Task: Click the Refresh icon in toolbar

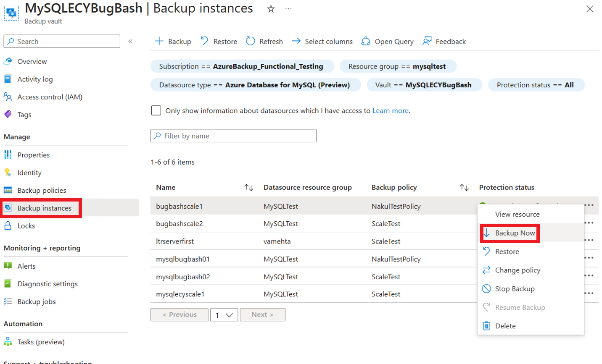Action: pyautogui.click(x=251, y=41)
